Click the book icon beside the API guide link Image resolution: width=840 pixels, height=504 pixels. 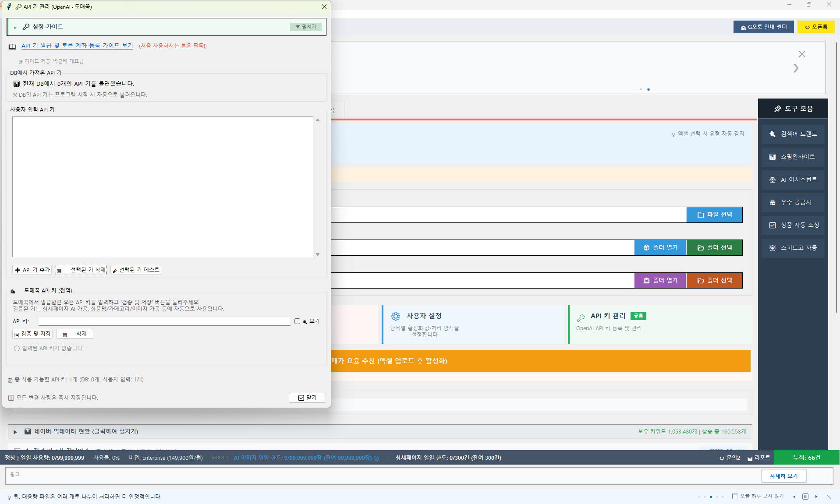[x=12, y=46]
